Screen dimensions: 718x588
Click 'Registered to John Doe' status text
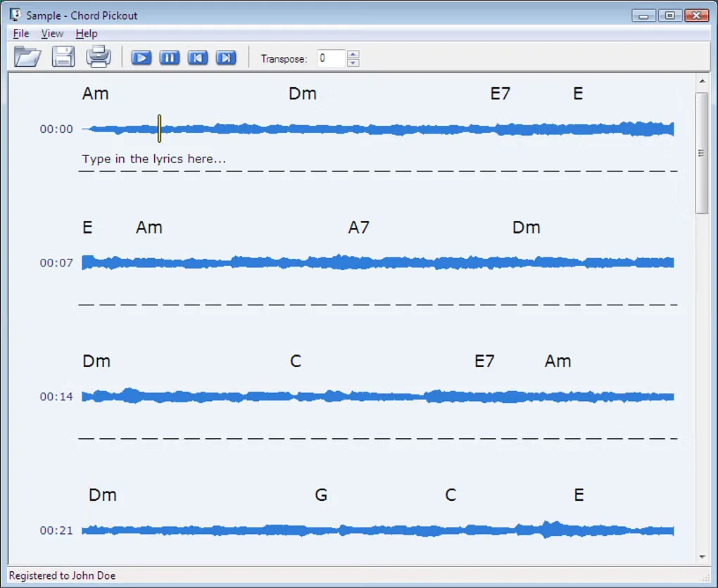(62, 575)
